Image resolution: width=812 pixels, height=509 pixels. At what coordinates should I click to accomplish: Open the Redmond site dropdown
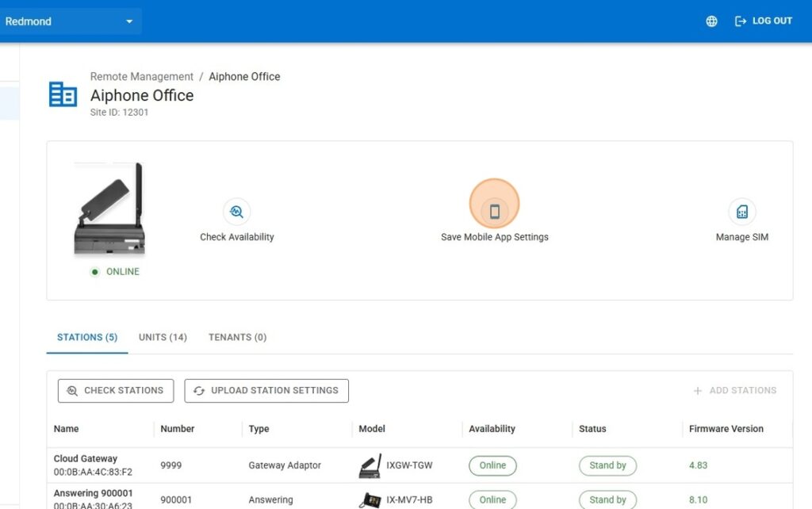click(x=70, y=21)
